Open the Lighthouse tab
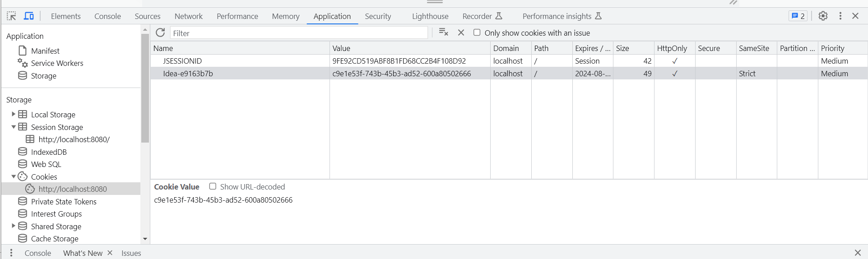Image resolution: width=868 pixels, height=259 pixels. pos(430,16)
